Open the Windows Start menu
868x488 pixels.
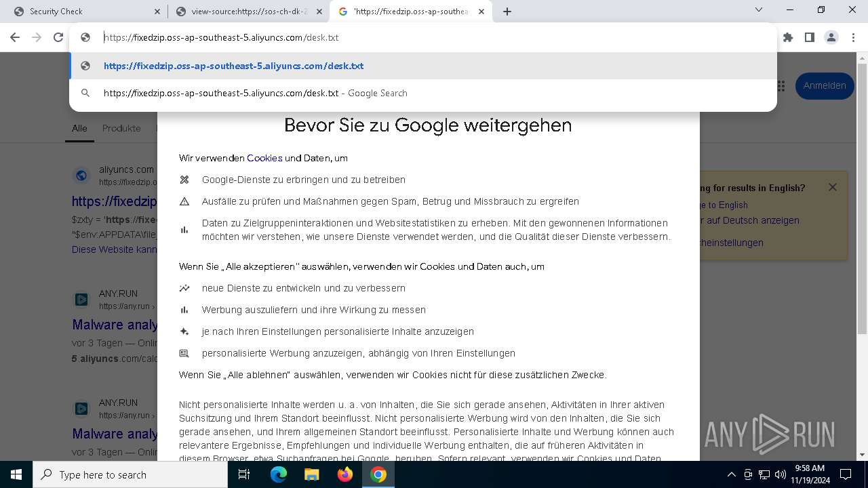click(16, 474)
